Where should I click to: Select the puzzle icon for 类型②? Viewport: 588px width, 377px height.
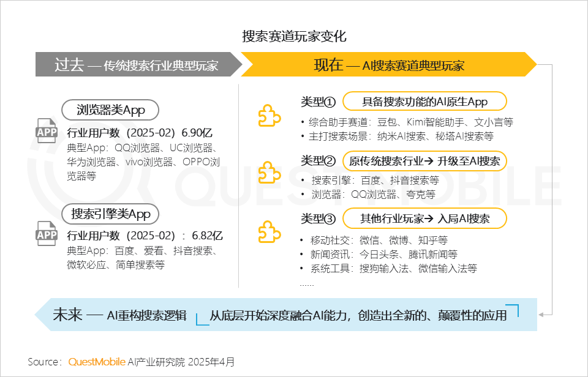click(x=269, y=173)
